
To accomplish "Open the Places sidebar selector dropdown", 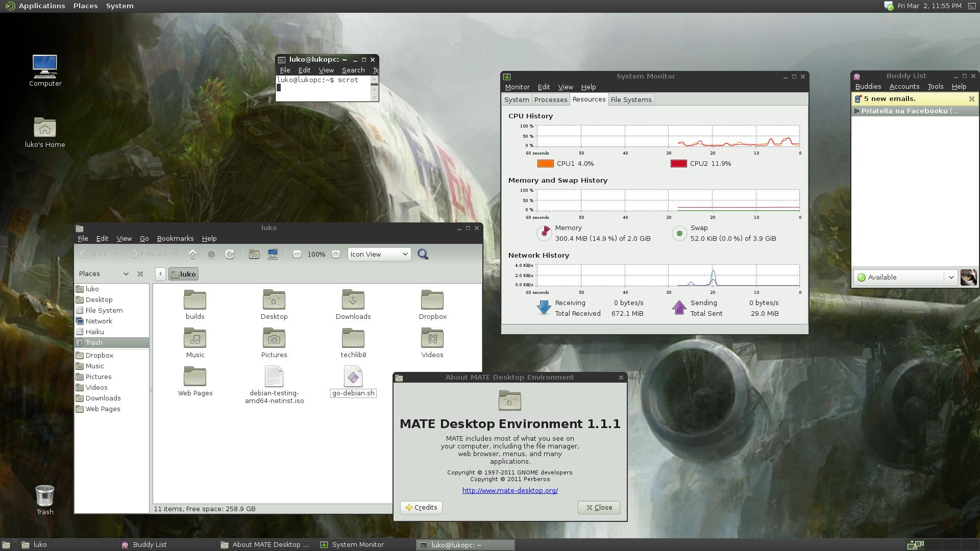I will pos(104,274).
